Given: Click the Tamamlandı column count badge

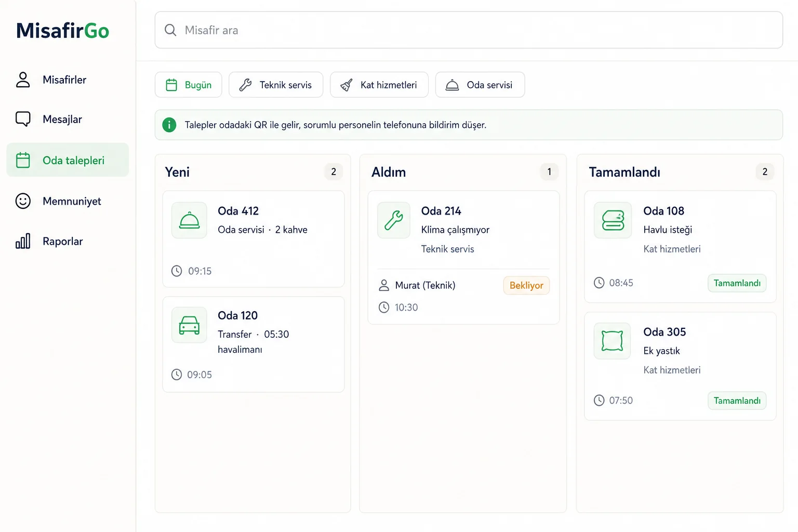Looking at the screenshot, I should click(765, 171).
